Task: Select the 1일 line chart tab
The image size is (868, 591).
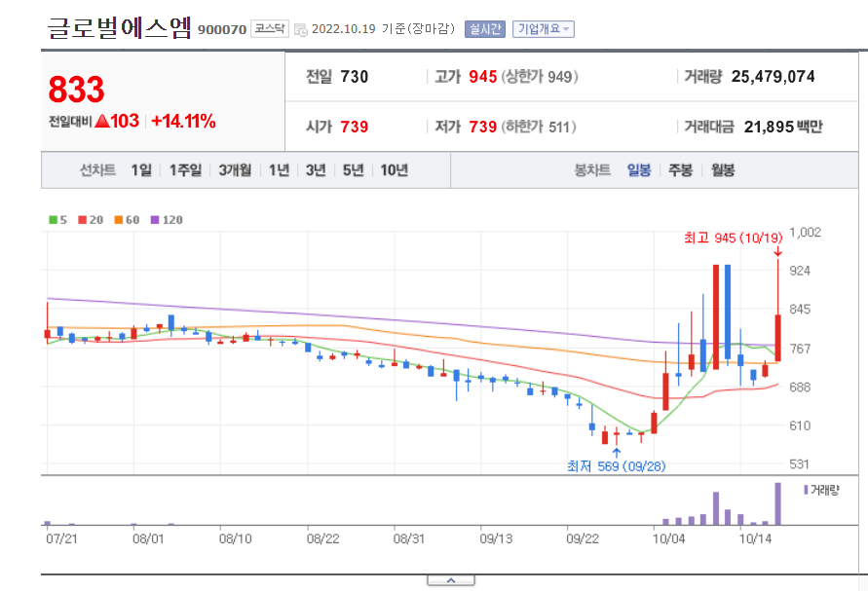Action: coord(141,169)
